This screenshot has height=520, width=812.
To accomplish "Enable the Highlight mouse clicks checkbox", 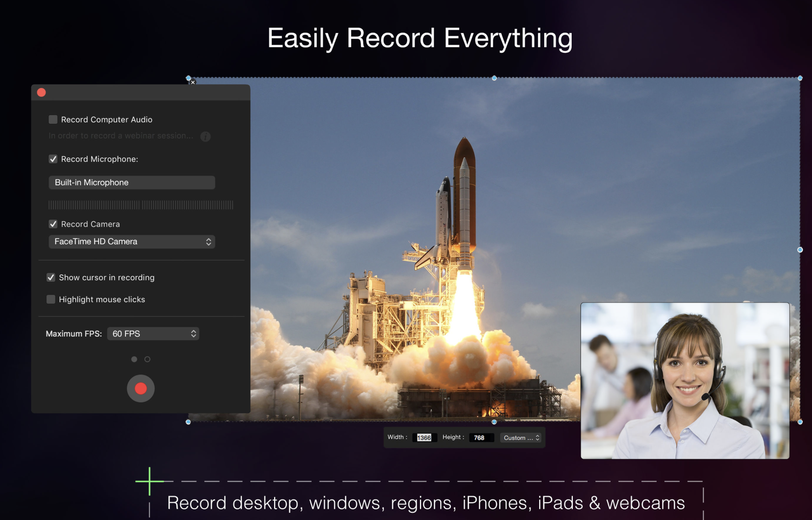I will (x=50, y=298).
